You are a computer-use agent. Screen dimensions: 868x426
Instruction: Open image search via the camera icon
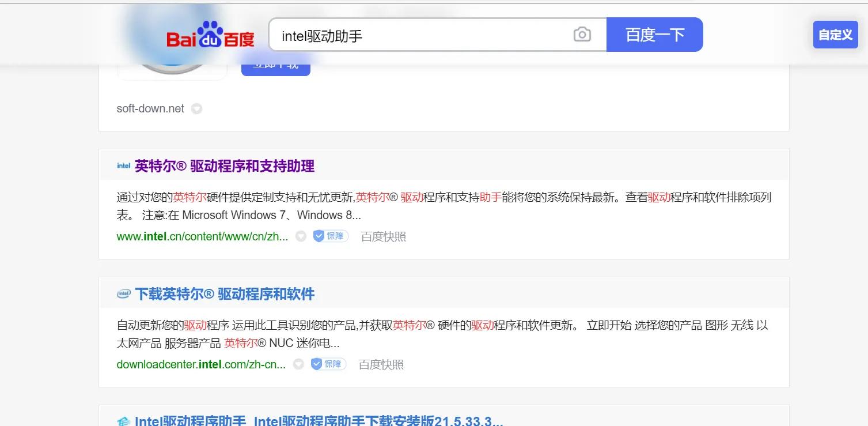click(x=582, y=35)
